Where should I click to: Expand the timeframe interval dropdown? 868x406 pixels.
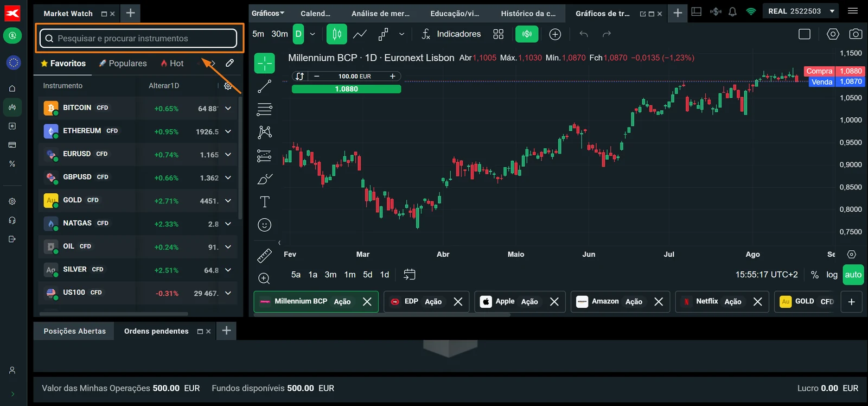(312, 34)
